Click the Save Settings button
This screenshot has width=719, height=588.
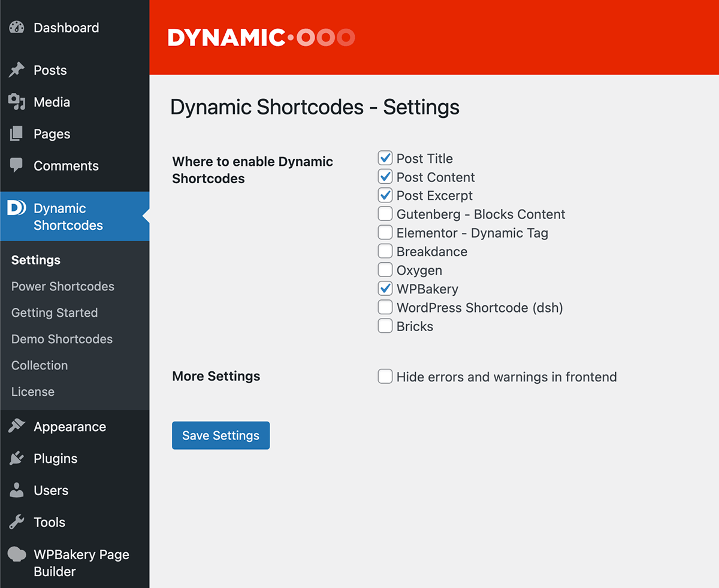click(x=220, y=435)
